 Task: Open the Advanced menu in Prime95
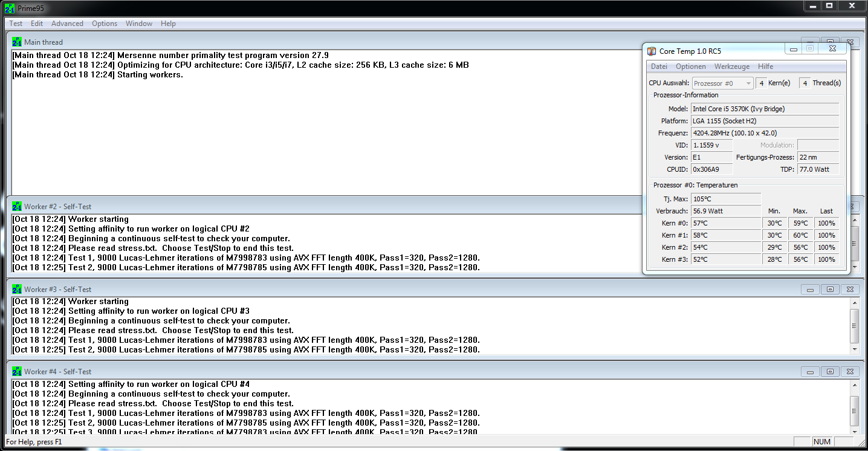coord(67,24)
